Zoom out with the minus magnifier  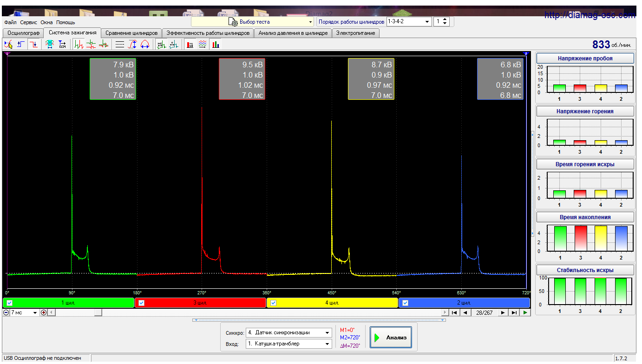6,312
